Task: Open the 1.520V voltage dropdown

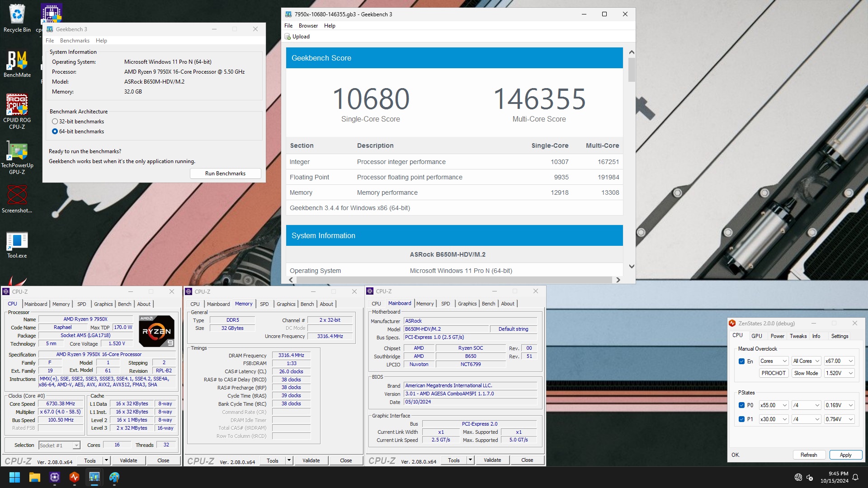Action: point(839,373)
